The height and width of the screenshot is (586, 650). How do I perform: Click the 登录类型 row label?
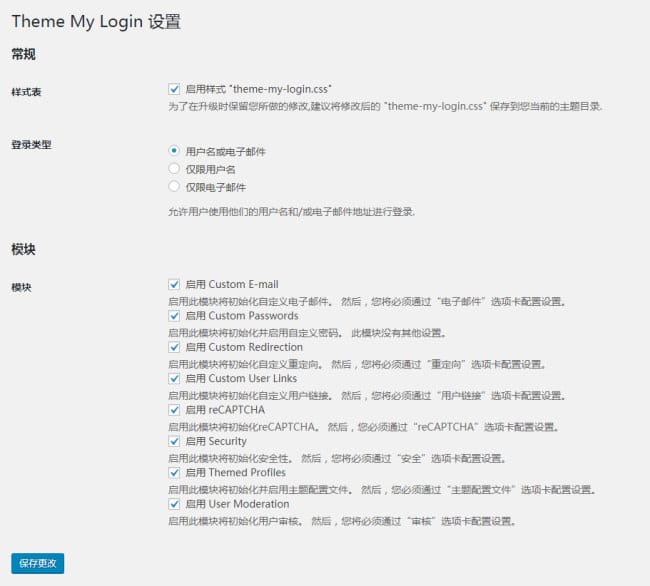tap(31, 145)
